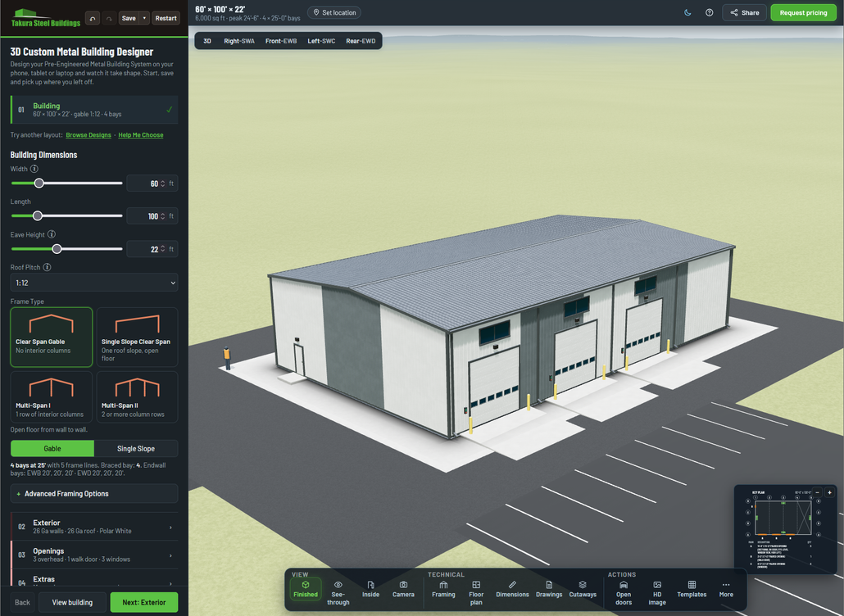Viewport: 844px width, 616px height.
Task: Open the Cutaways tool
Action: tap(583, 589)
